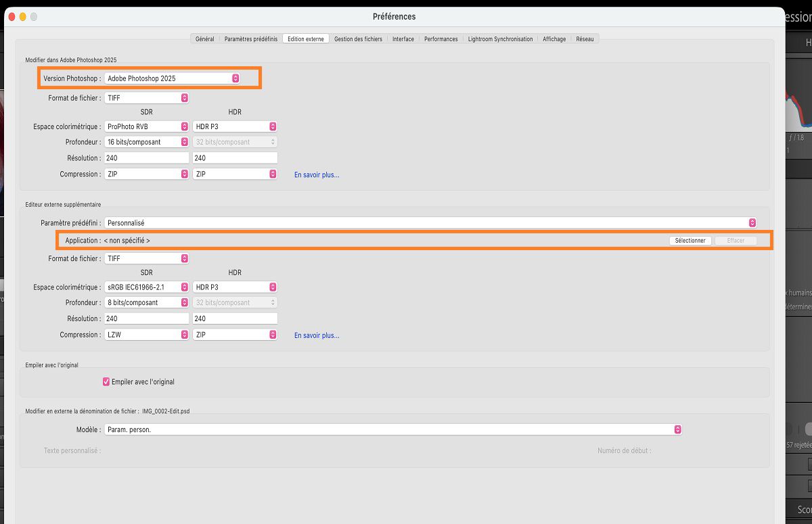
Task: Open the Performances tab
Action: [441, 39]
